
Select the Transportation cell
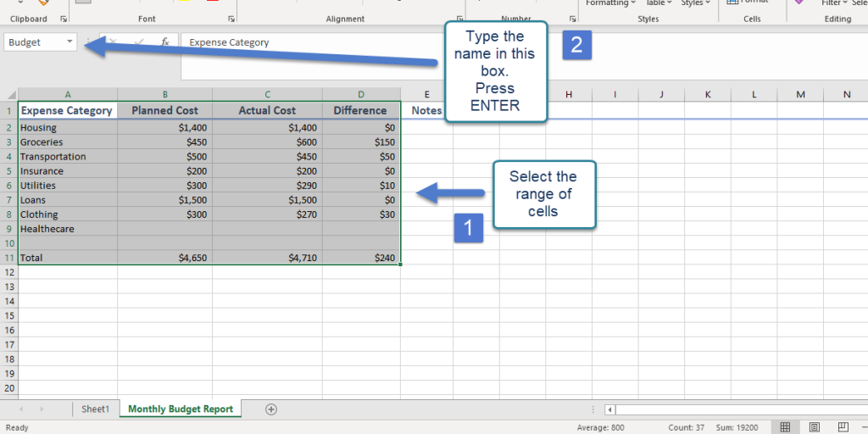(68, 156)
